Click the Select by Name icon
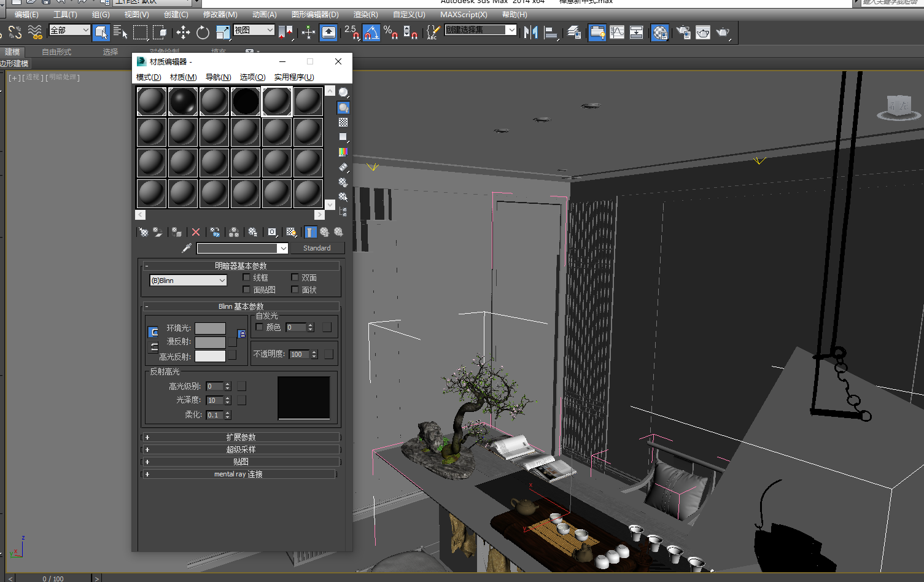This screenshot has height=582, width=924. point(120,33)
